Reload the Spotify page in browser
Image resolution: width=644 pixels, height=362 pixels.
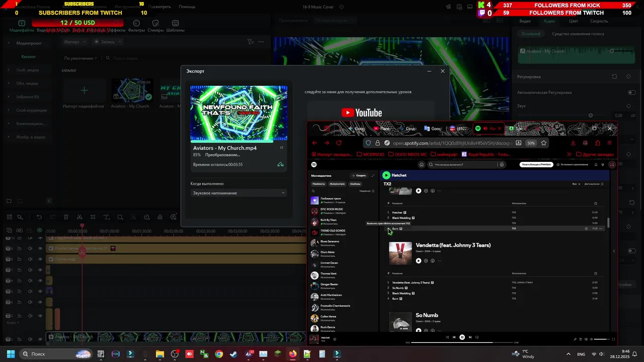pos(339,143)
